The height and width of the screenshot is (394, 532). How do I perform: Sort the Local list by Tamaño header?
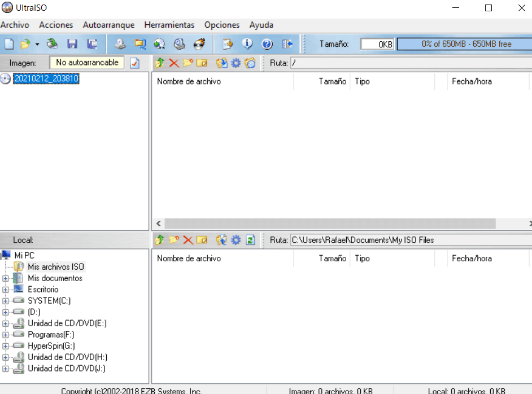(x=322, y=259)
